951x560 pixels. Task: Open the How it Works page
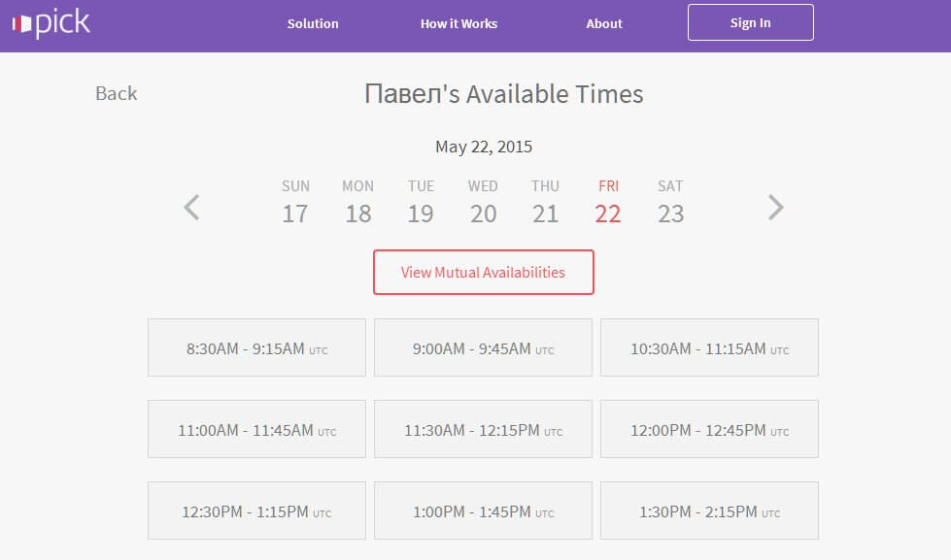click(459, 23)
